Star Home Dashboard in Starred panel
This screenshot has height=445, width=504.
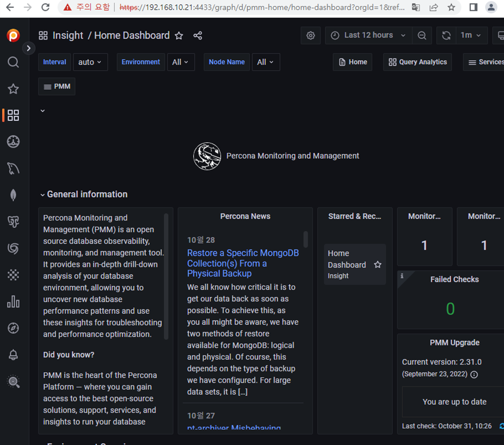click(378, 265)
